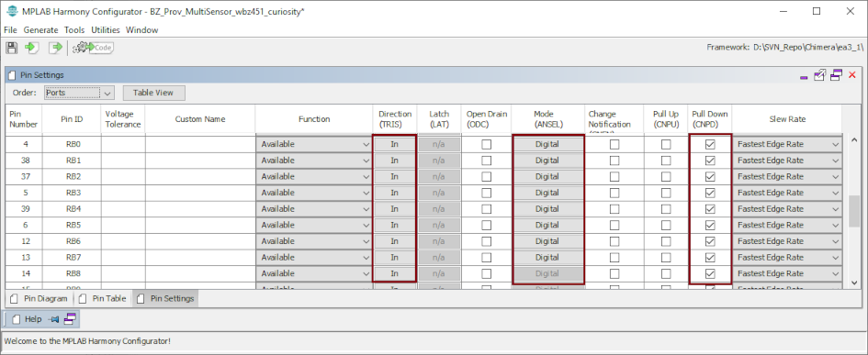Click the Table View button
The width and height of the screenshot is (868, 355).
tap(153, 93)
